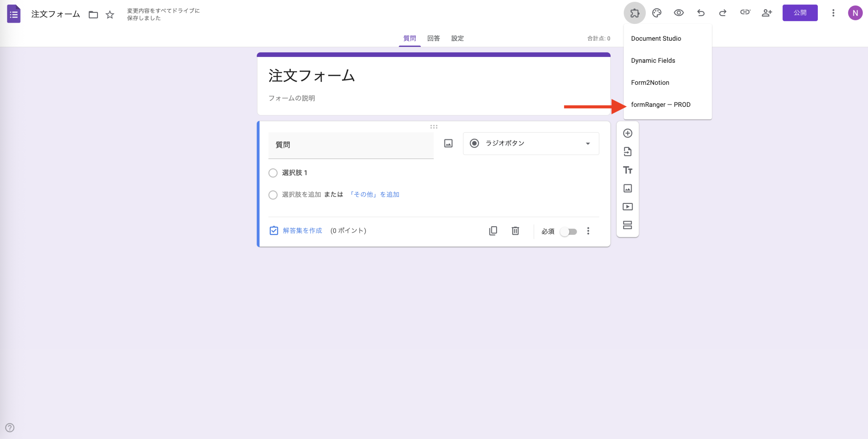This screenshot has width=868, height=439.
Task: Preview the form with the eye icon
Action: pos(679,13)
